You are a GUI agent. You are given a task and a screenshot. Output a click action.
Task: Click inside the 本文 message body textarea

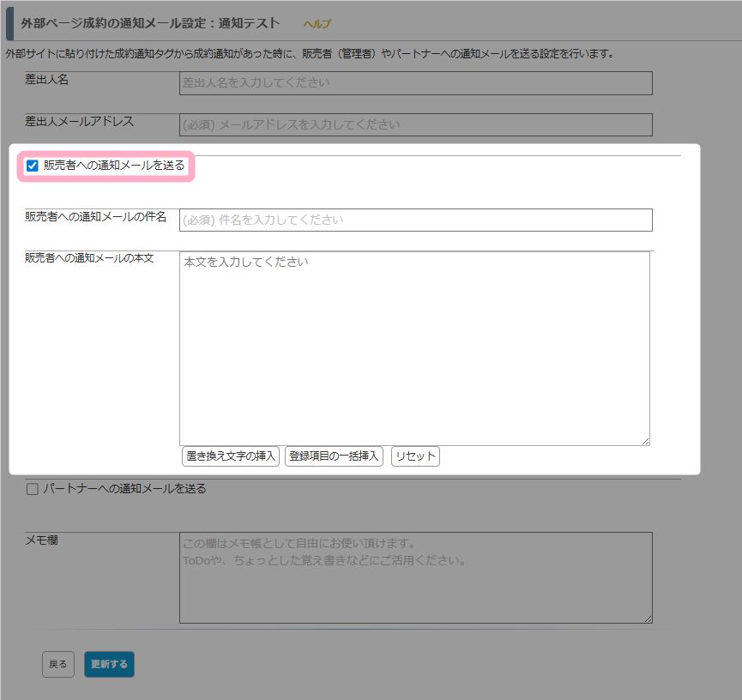click(412, 343)
